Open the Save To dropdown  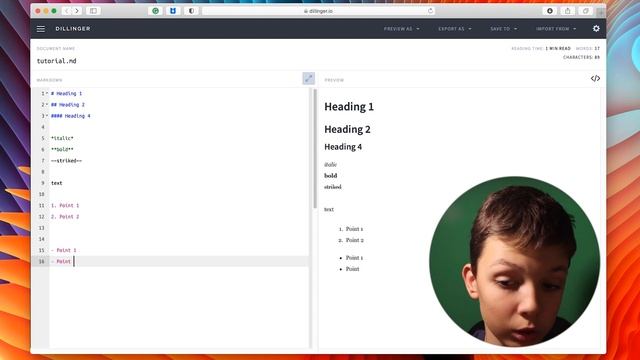pos(504,29)
